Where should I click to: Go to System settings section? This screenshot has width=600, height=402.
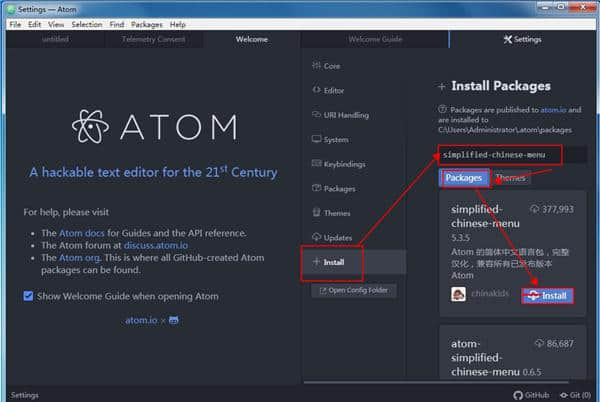pos(336,140)
